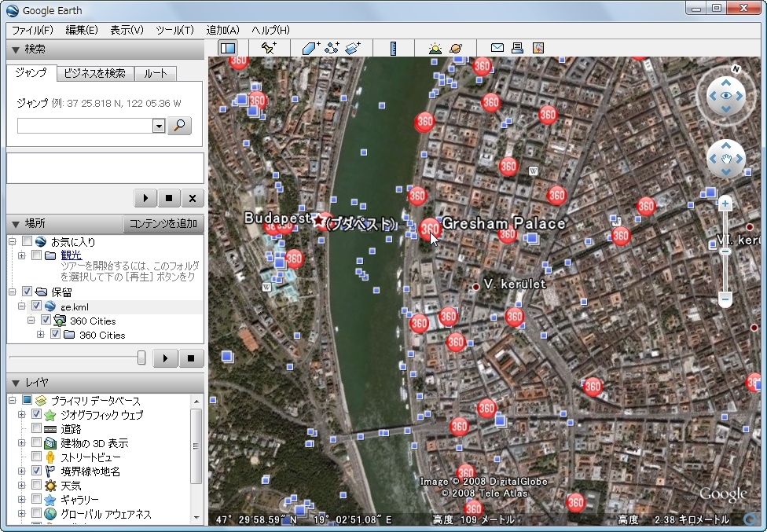Uncheck the 境界線や地名 layer checkbox
The image size is (767, 532).
(x=36, y=471)
